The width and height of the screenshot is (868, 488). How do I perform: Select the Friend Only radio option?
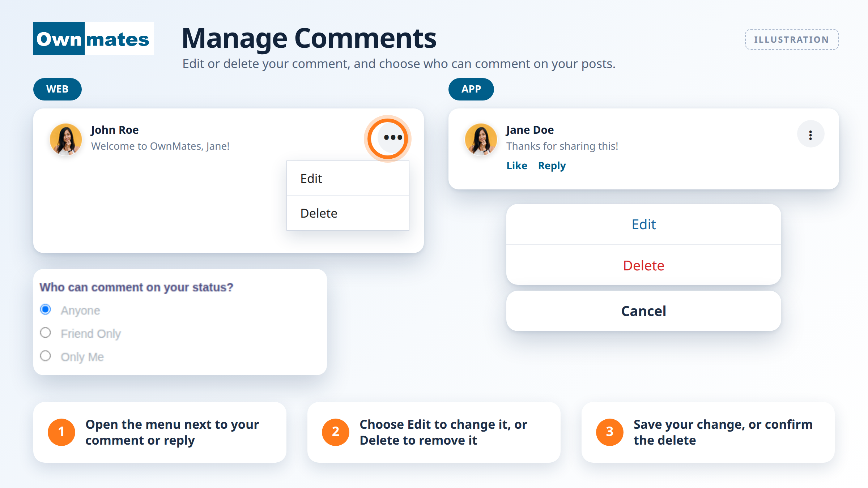click(45, 333)
